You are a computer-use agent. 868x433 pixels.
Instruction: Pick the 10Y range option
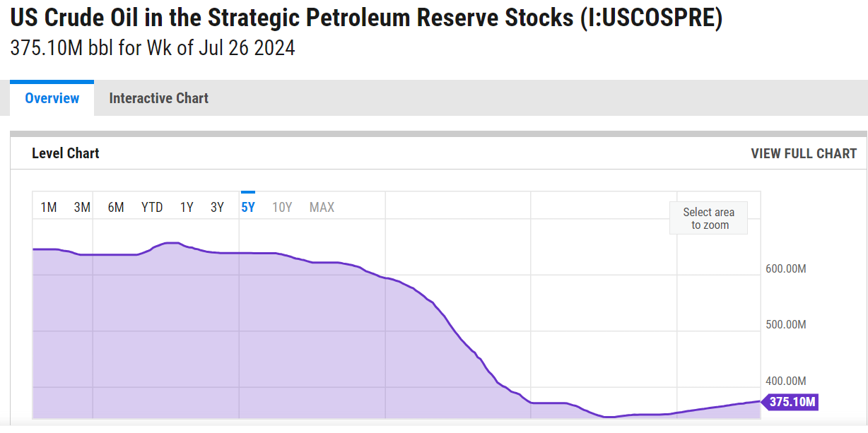[x=282, y=207]
